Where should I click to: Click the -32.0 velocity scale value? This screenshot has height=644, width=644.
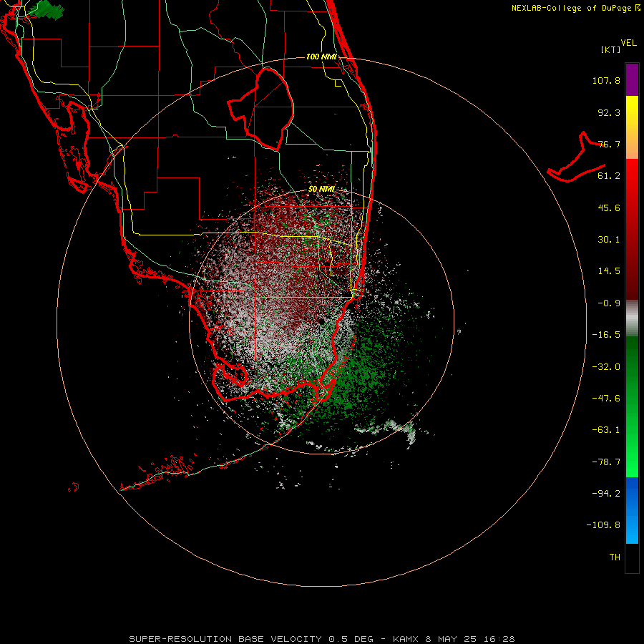[606, 367]
